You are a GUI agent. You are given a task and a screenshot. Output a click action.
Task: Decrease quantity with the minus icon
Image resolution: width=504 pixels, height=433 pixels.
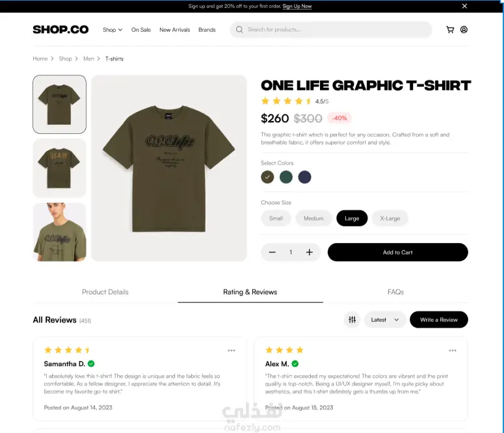click(x=272, y=252)
